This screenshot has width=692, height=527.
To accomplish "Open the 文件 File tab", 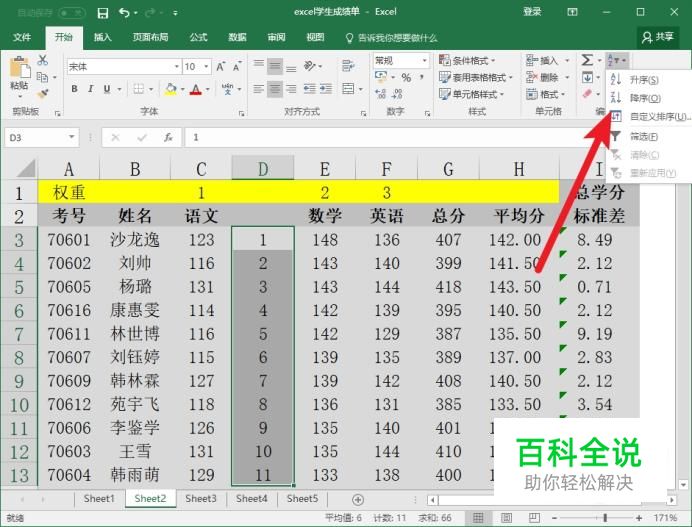I will 22,37.
